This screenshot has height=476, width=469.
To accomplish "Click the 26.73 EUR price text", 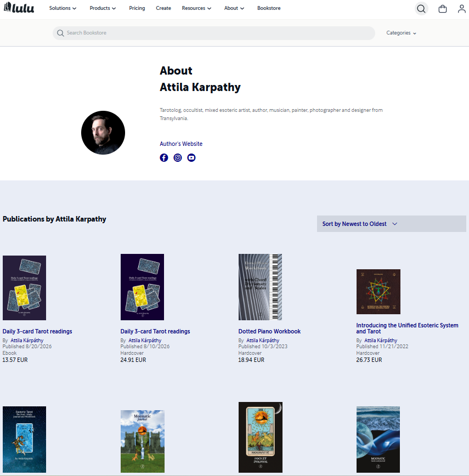I will pyautogui.click(x=369, y=360).
